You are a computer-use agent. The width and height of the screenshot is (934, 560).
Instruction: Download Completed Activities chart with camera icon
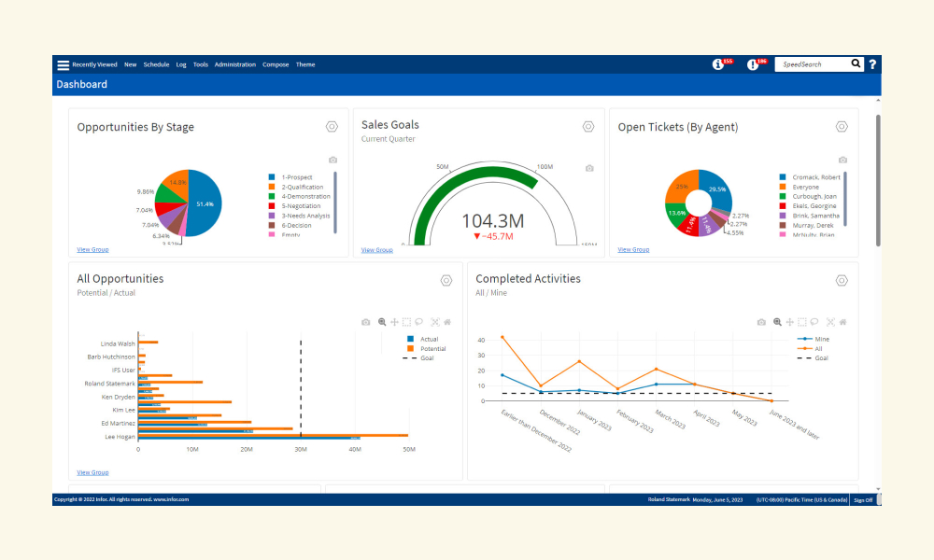[761, 322]
